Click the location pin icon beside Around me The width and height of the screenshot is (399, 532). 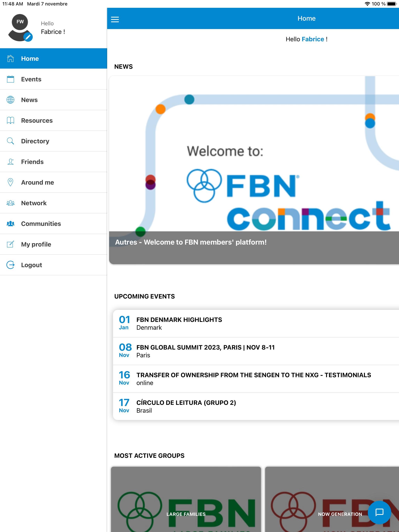pyautogui.click(x=10, y=182)
